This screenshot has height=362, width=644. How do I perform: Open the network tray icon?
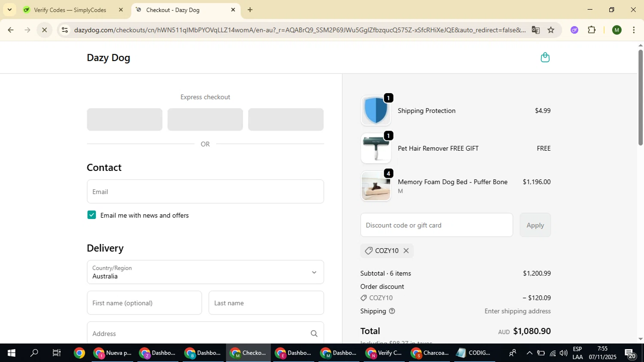coord(552,353)
